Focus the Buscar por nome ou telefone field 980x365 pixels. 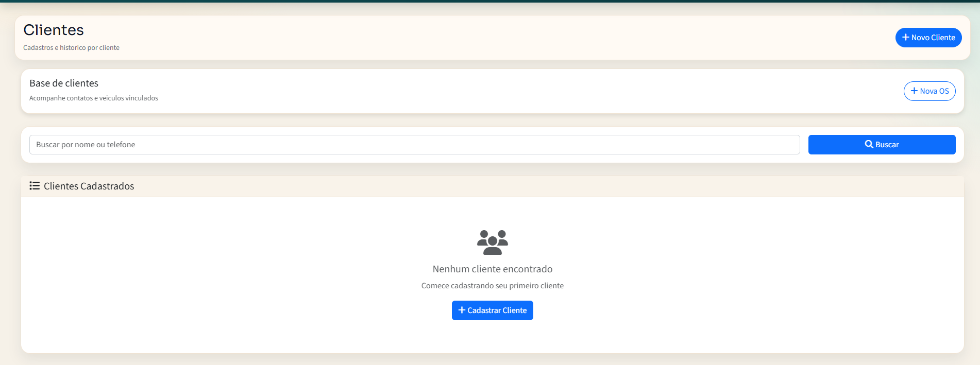(x=414, y=145)
